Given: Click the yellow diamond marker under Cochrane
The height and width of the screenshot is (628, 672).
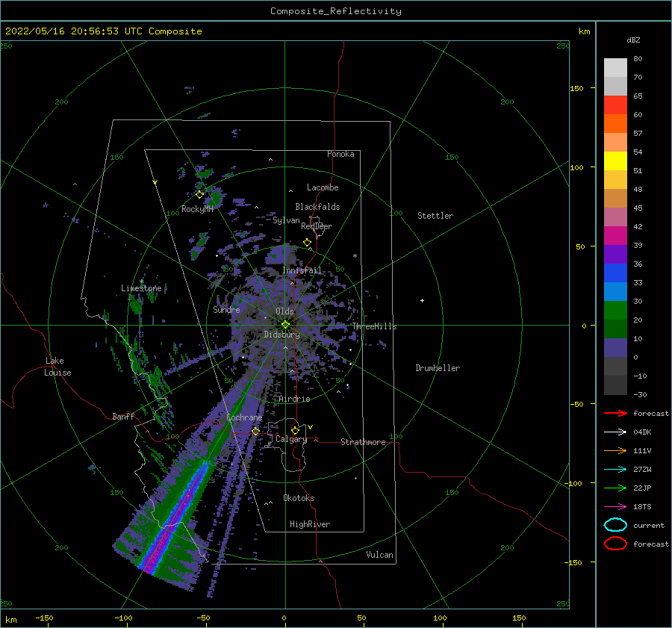Looking at the screenshot, I should pos(255,431).
